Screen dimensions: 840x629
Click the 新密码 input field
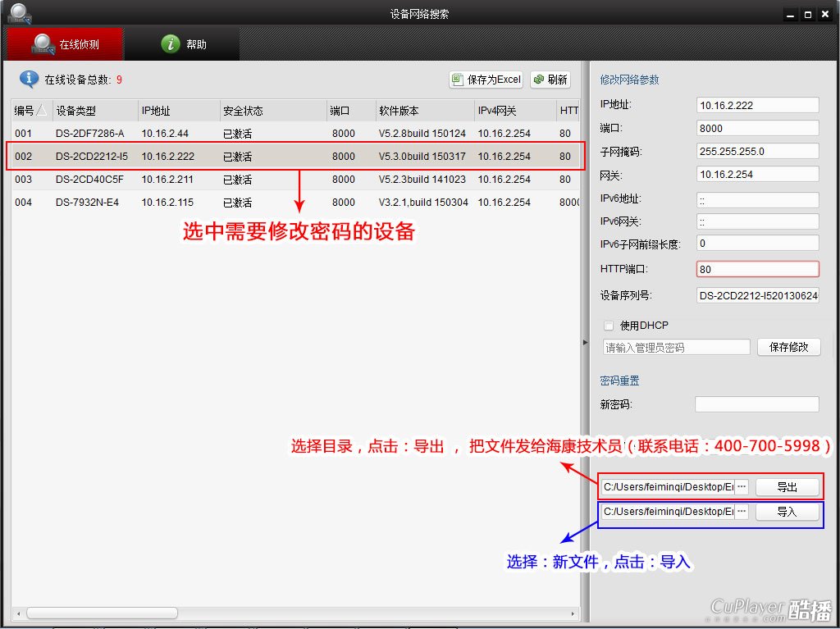tap(756, 404)
